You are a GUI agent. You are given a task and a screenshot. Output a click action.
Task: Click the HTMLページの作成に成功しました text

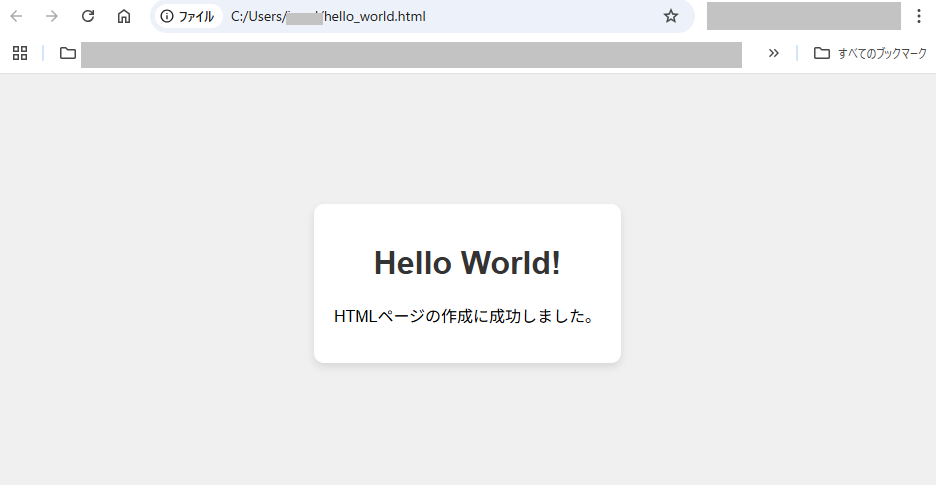pyautogui.click(x=464, y=316)
